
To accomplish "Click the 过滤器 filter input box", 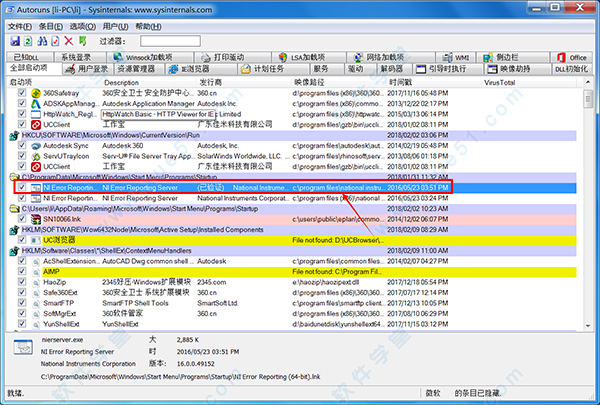I will pos(170,41).
